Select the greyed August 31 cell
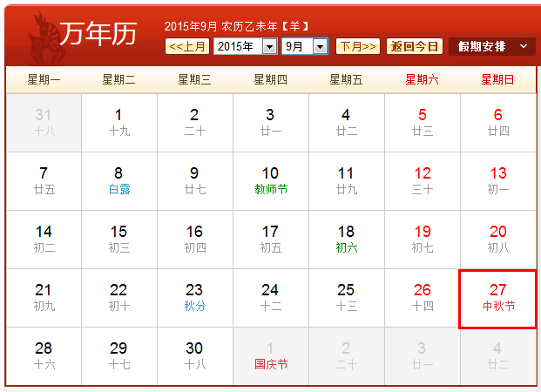The width and height of the screenshot is (541, 392). point(44,123)
